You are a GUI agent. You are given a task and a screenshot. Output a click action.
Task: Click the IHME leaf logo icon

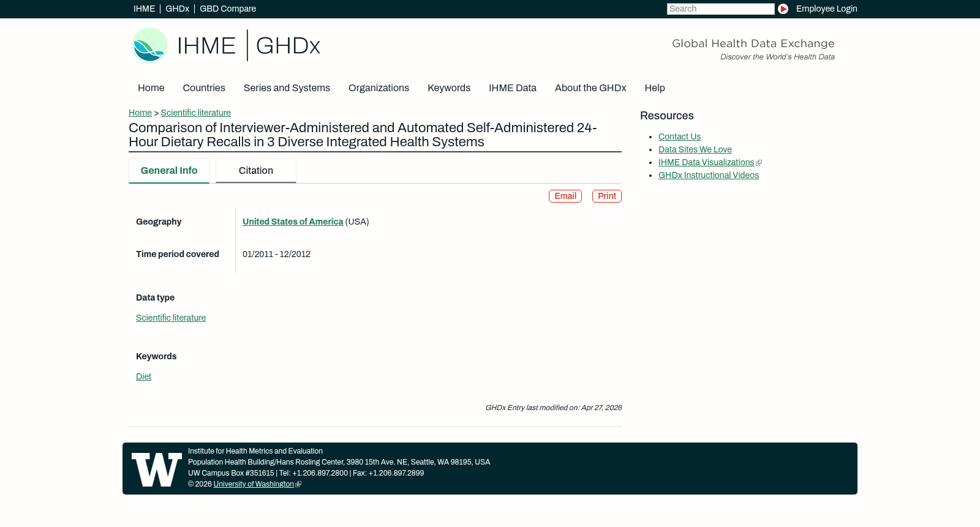149,45
